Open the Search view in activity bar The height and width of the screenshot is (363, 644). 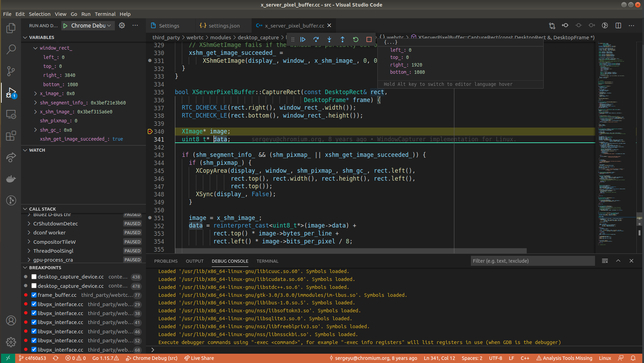click(x=11, y=49)
